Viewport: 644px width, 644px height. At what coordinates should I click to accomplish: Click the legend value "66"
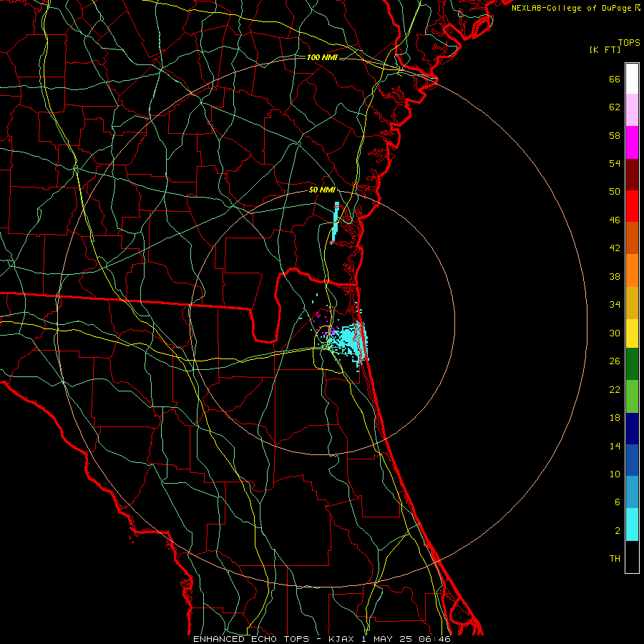(615, 79)
